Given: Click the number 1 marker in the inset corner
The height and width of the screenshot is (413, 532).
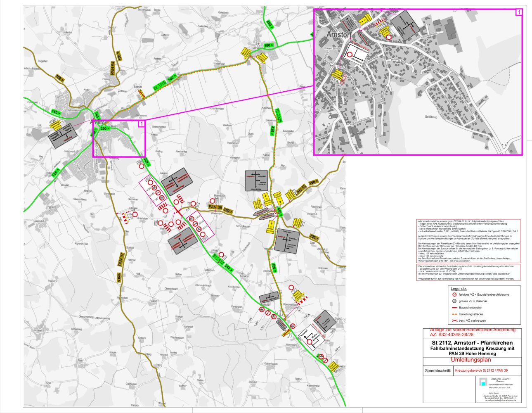Looking at the screenshot, I should (x=519, y=12).
